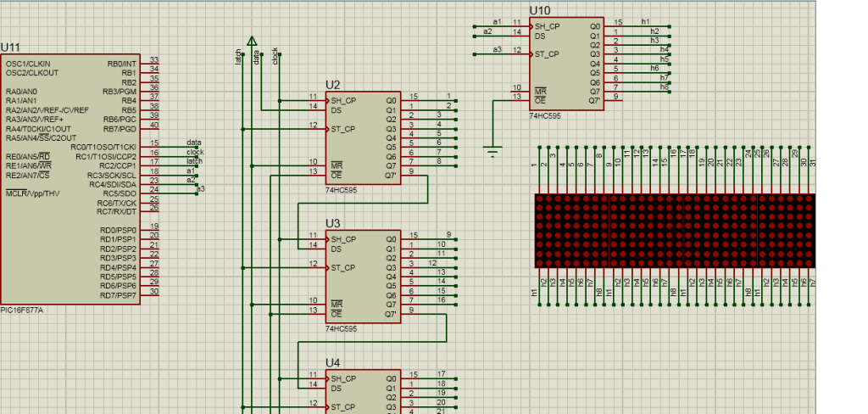Click the RB0/INT pin on U11
This screenshot has height=414, width=868.
153,64
